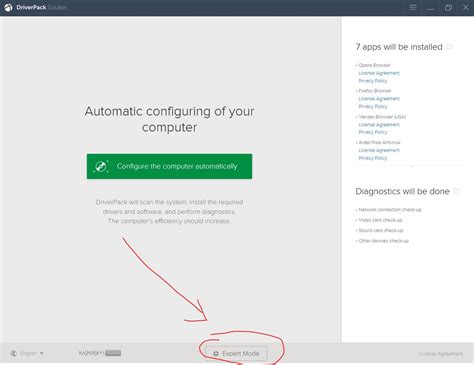Click 'Yandex Browser (USA)' app entry
This screenshot has width=474, height=365.
point(382,117)
